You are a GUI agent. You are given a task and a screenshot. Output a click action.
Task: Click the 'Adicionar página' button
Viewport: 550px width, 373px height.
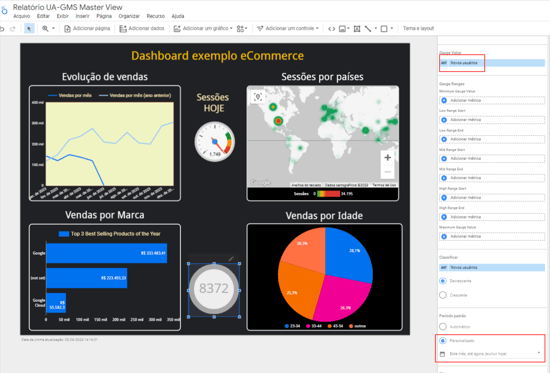(x=87, y=28)
